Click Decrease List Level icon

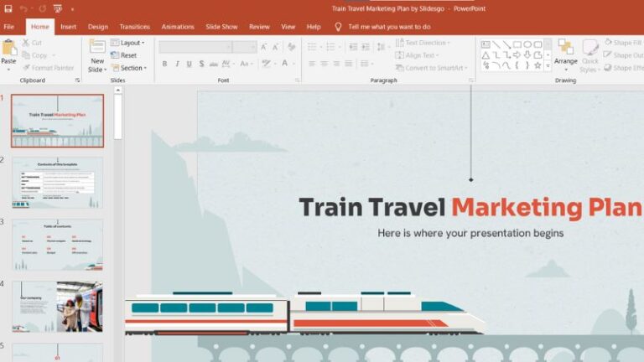tap(353, 47)
